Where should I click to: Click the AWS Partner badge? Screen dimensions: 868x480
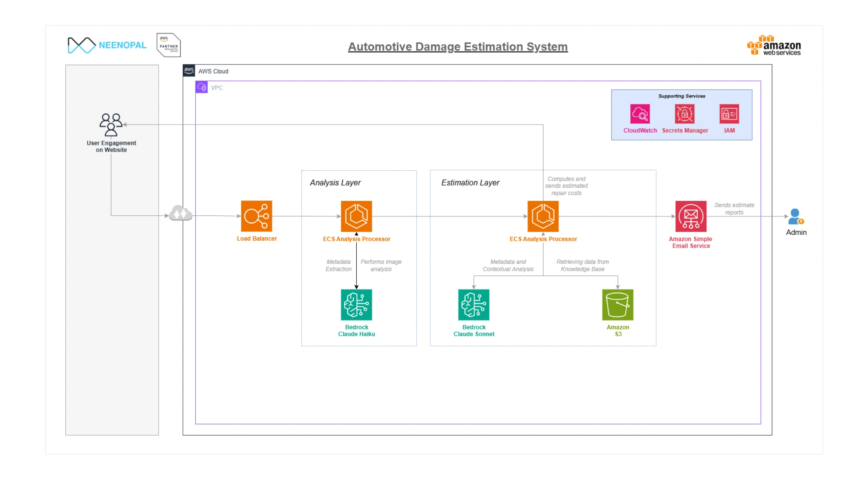168,45
